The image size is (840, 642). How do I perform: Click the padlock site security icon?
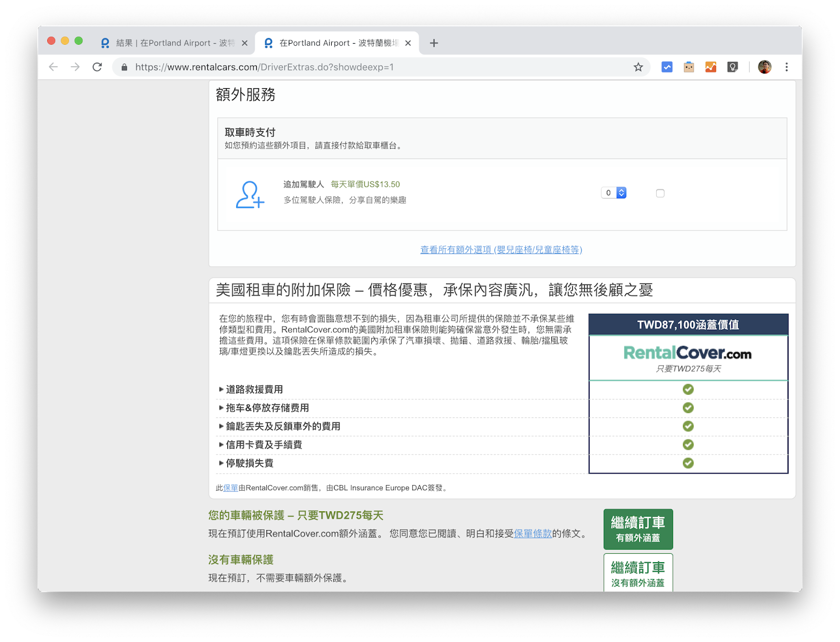[124, 67]
